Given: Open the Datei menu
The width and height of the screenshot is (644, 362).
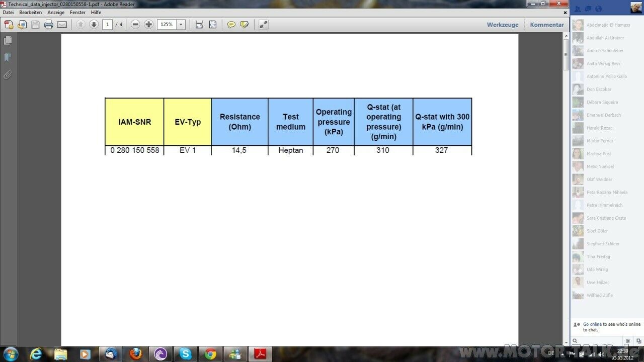Looking at the screenshot, I should (x=8, y=12).
